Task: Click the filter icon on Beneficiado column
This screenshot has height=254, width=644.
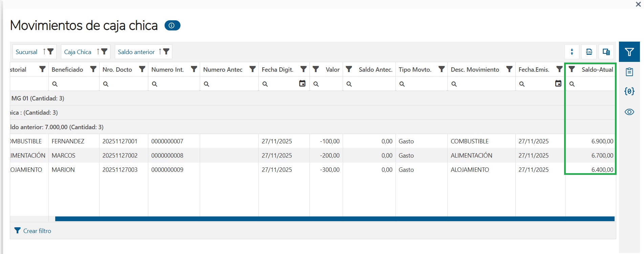Action: coord(93,69)
